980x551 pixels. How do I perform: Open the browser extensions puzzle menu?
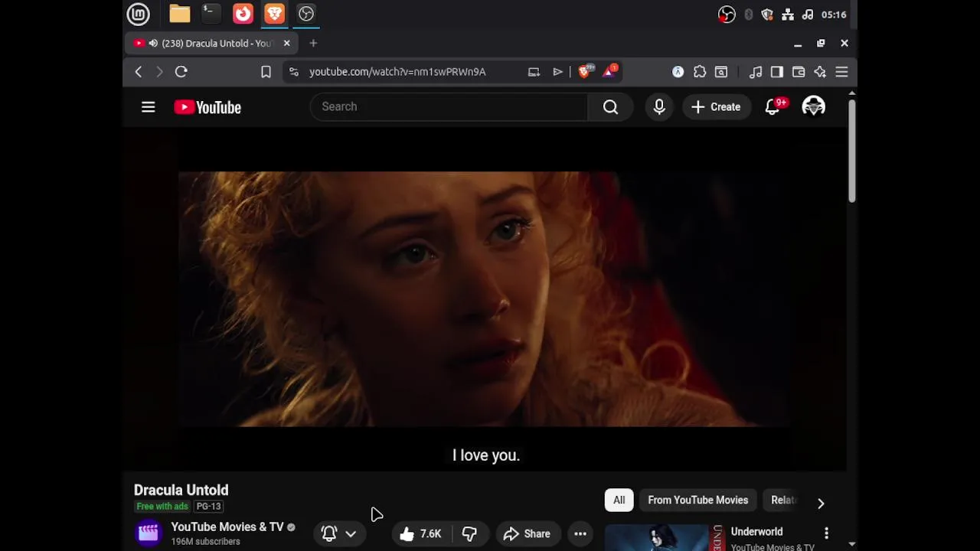coord(700,72)
